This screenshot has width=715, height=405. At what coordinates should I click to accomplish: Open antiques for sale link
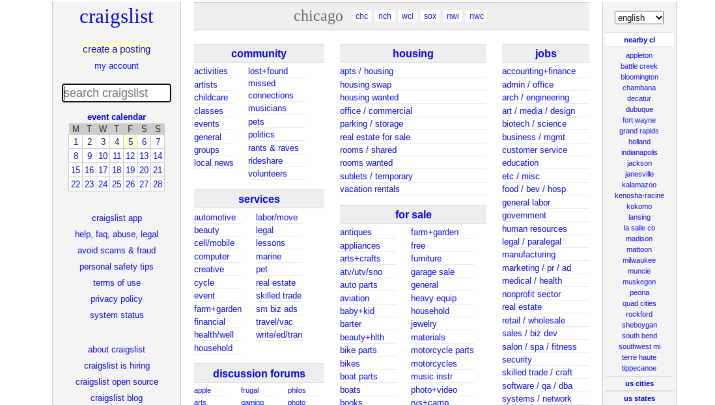coord(355,232)
